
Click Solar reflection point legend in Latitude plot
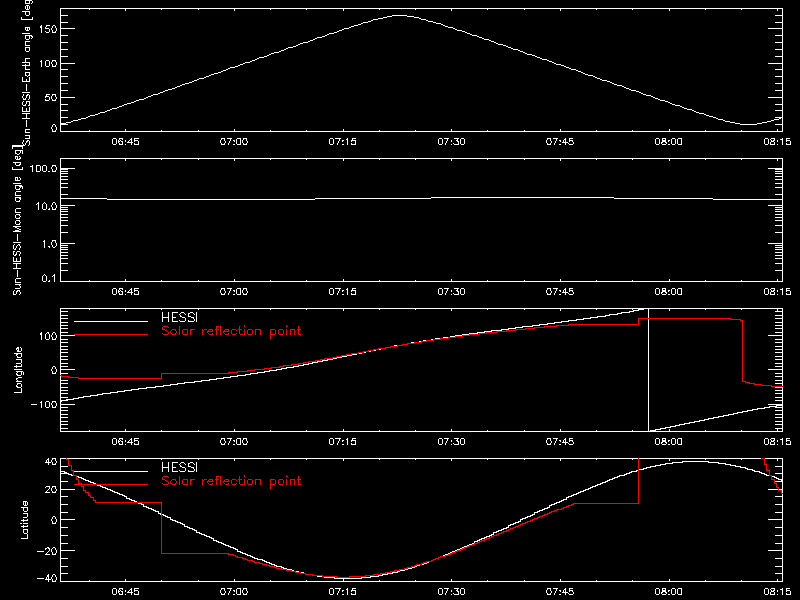click(231, 481)
